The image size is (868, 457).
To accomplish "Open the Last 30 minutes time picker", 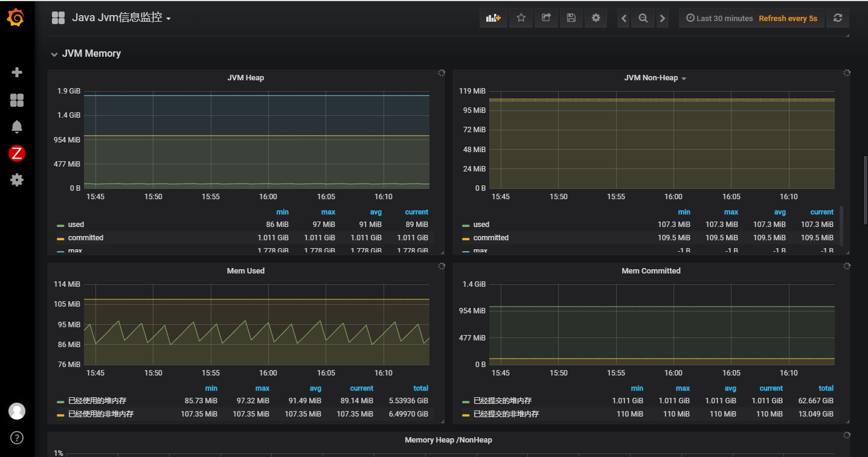I will point(719,19).
